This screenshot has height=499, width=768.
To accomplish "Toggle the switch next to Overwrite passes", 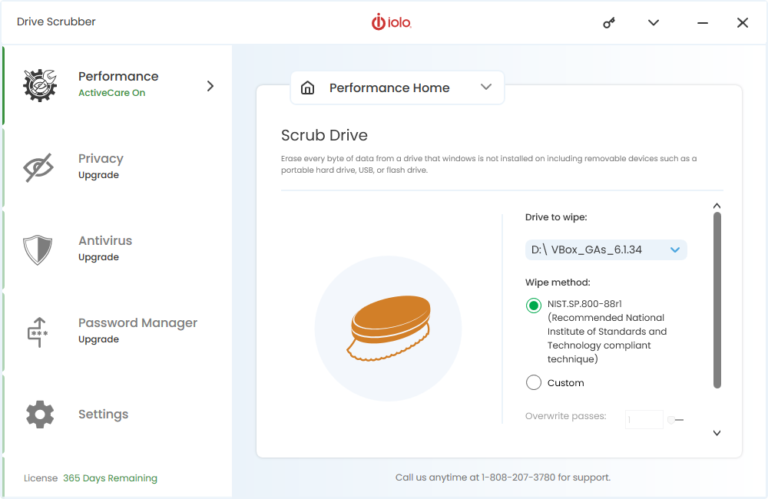I will [x=676, y=420].
